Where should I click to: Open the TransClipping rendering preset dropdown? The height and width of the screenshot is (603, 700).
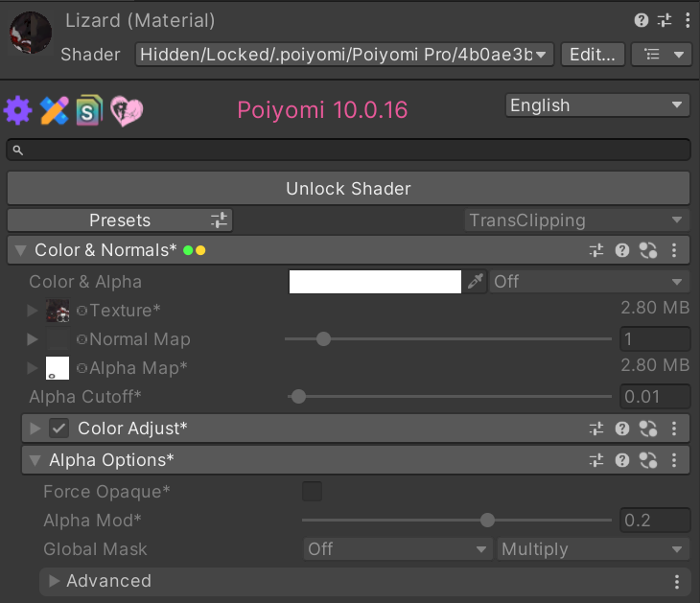[576, 220]
